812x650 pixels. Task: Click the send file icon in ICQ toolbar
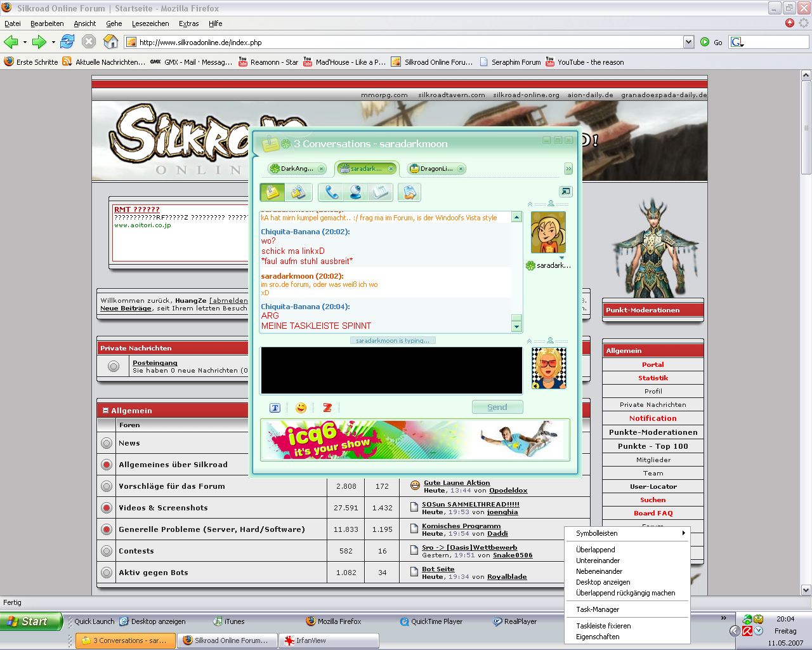click(x=410, y=192)
